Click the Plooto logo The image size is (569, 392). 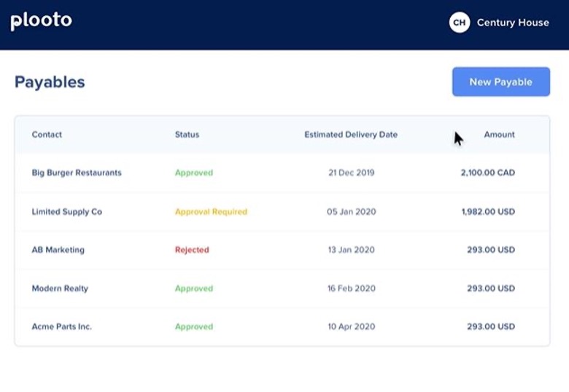pos(41,21)
